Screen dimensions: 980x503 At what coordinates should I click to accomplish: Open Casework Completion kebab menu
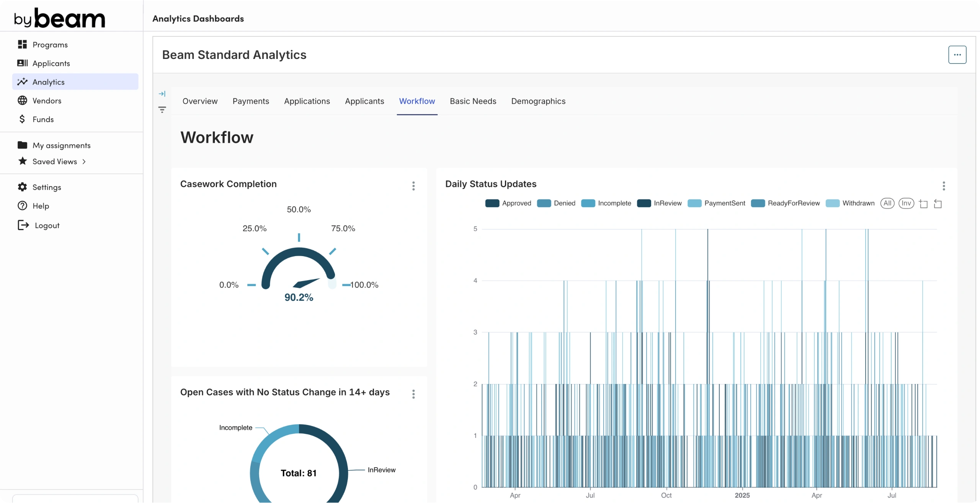point(413,186)
